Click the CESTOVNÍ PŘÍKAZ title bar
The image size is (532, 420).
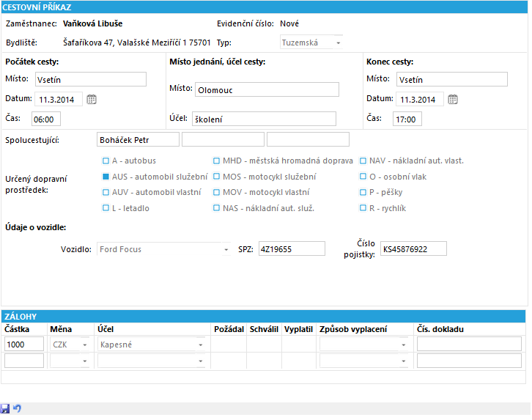[265, 7]
